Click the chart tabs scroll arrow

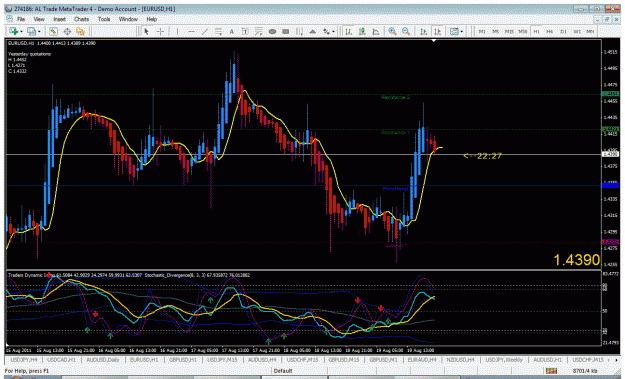[x=618, y=360]
